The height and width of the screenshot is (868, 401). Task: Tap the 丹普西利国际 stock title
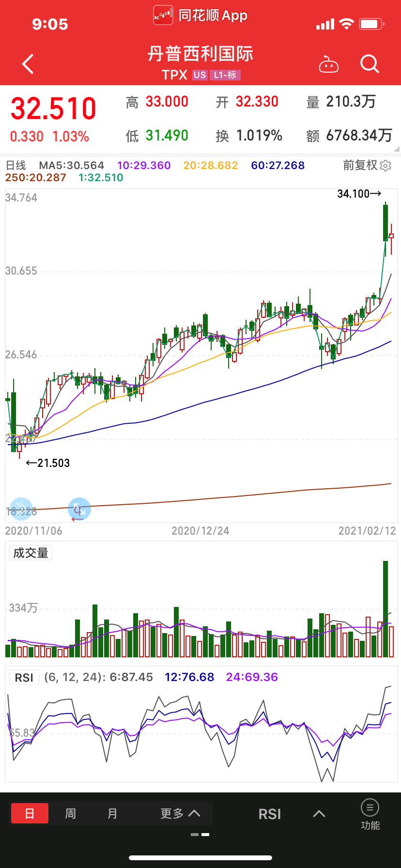[x=200, y=54]
